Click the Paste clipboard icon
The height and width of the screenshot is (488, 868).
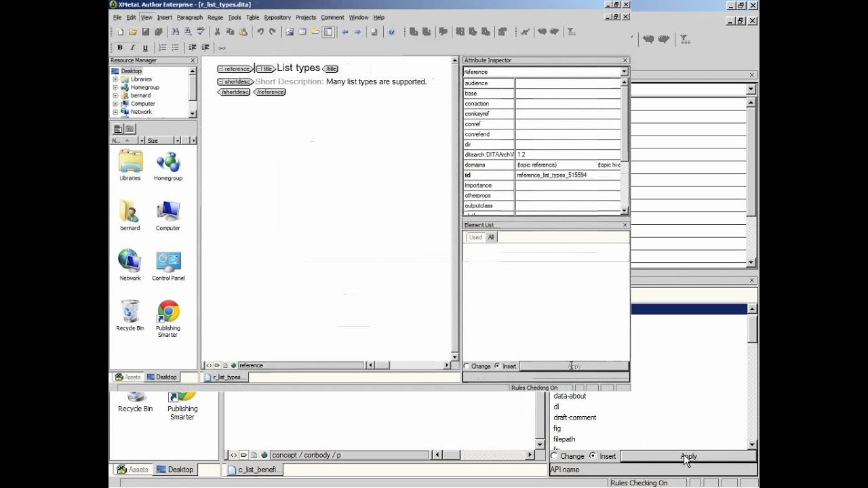[x=243, y=32]
